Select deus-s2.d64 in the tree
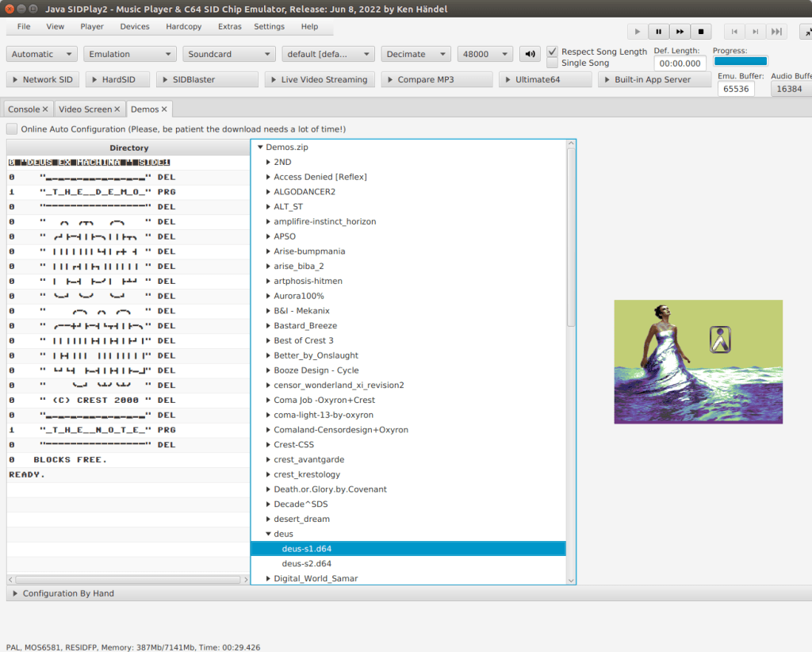The width and height of the screenshot is (812, 652). click(x=306, y=563)
